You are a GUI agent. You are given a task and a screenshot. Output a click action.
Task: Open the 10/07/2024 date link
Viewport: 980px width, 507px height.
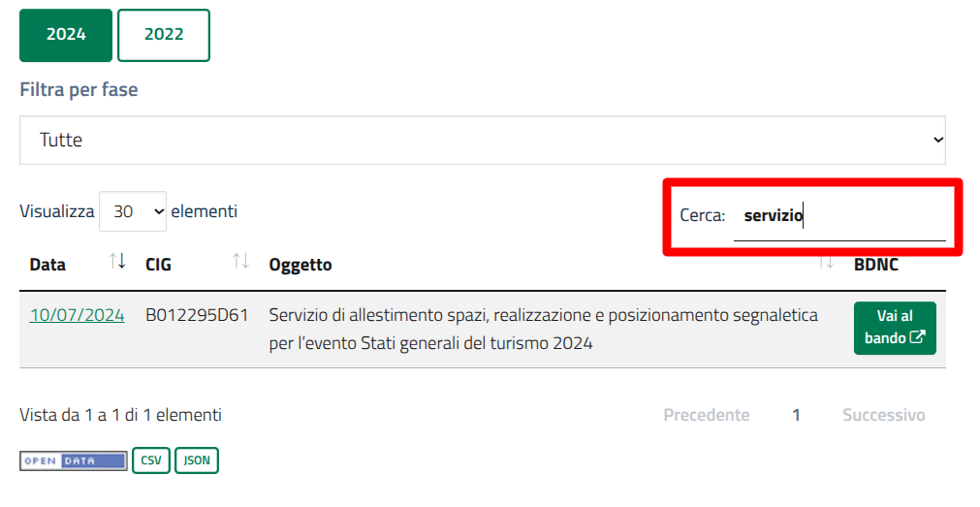point(78,315)
